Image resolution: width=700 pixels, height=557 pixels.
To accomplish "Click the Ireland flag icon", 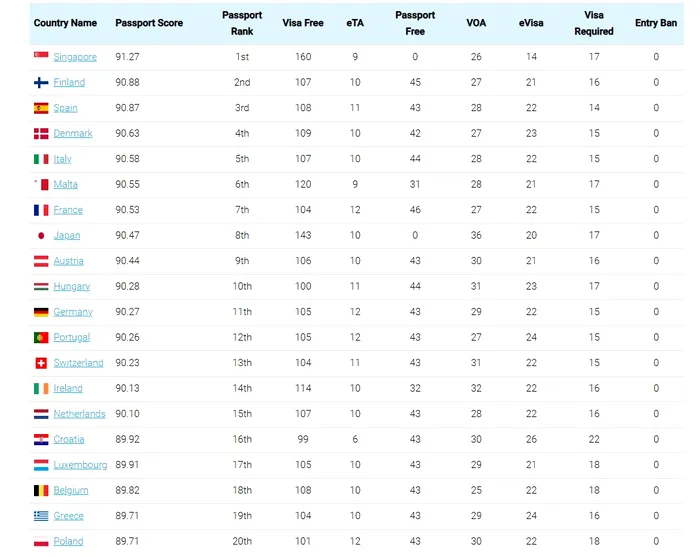I will 41,388.
